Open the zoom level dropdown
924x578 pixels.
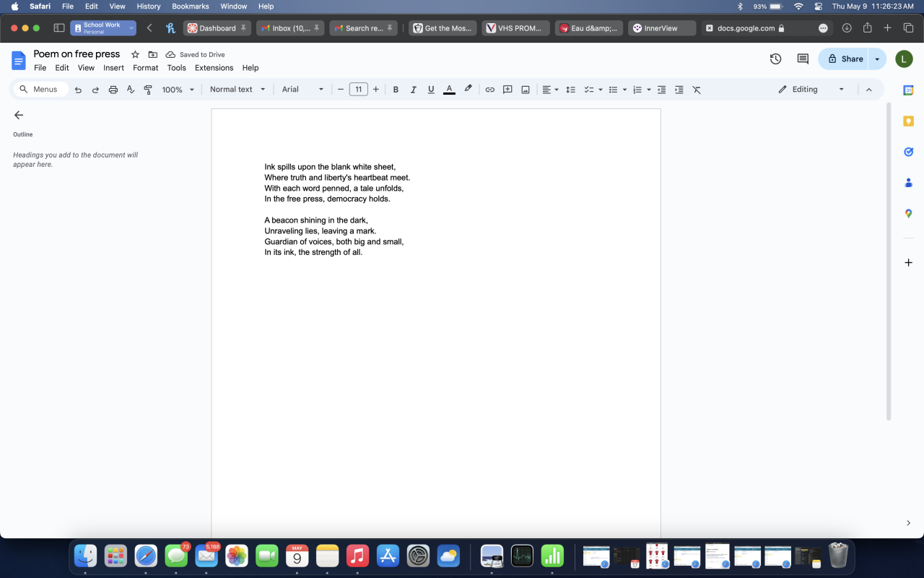[x=178, y=90]
